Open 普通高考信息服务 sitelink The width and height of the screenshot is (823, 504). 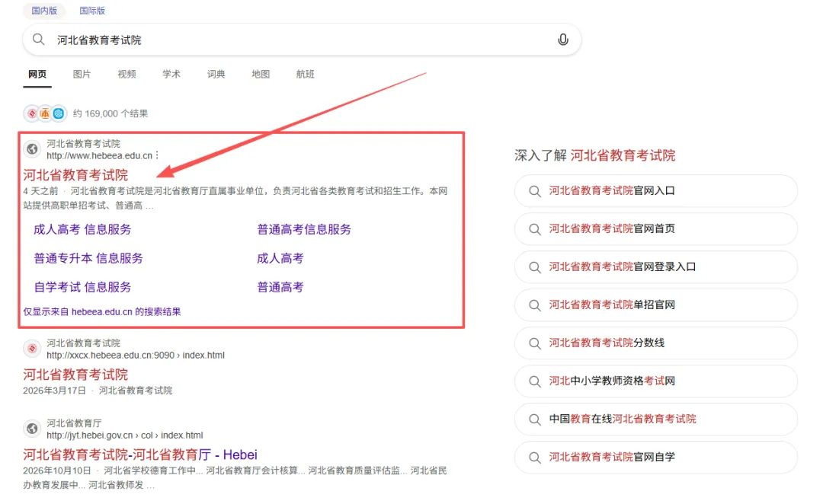[x=304, y=229]
